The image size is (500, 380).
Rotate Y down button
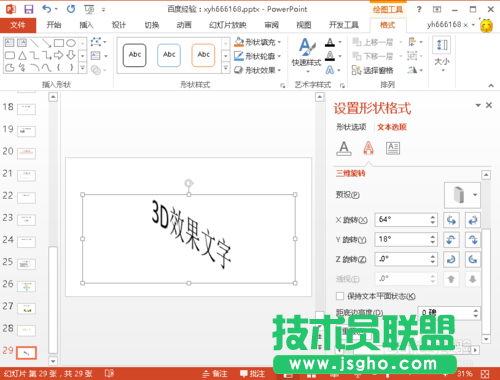(x=473, y=240)
